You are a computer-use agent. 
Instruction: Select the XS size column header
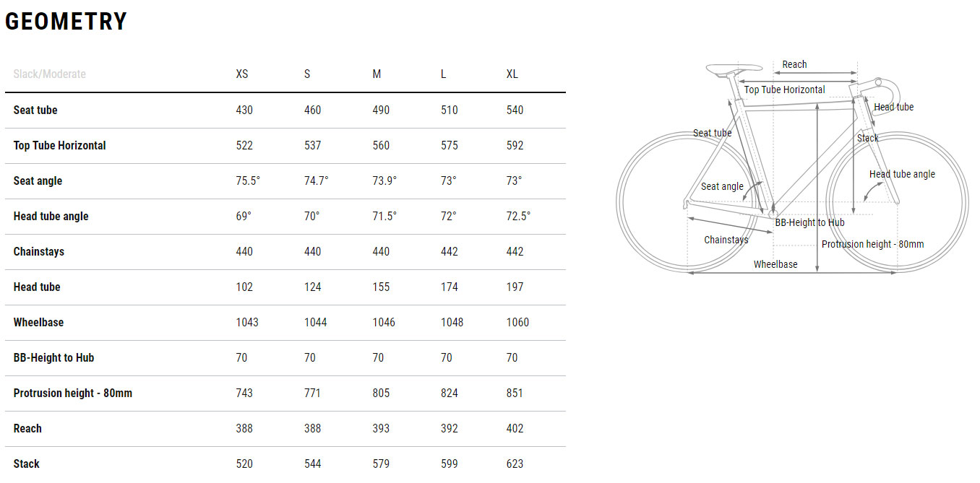tap(242, 74)
